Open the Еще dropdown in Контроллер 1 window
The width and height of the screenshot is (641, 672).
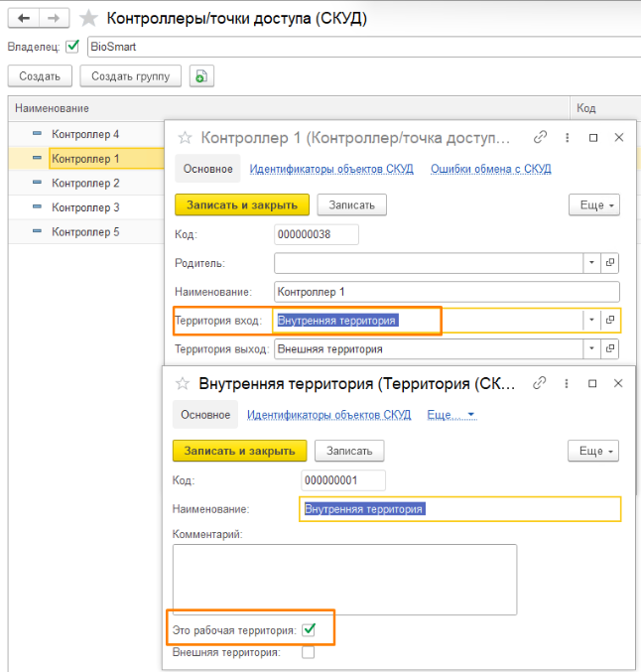pos(594,204)
